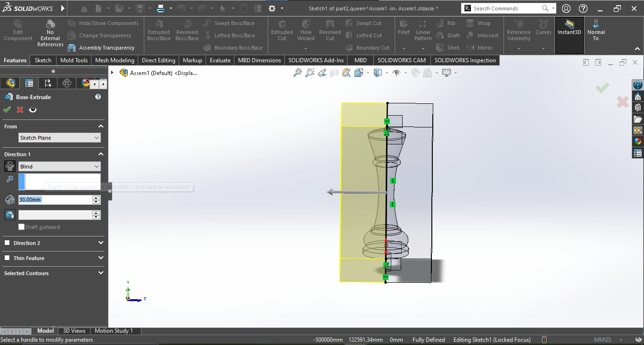Collapse the Direction 1 section
The image size is (644, 345).
101,154
